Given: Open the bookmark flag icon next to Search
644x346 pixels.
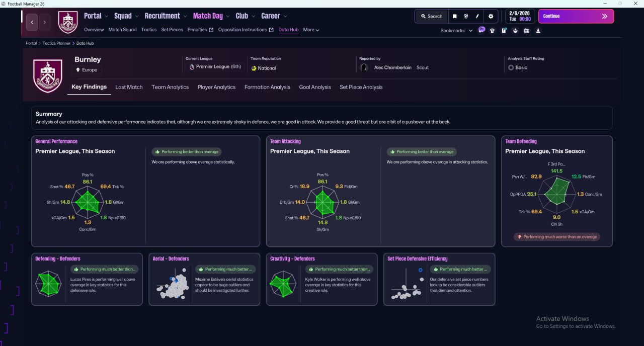Looking at the screenshot, I should click(x=454, y=16).
